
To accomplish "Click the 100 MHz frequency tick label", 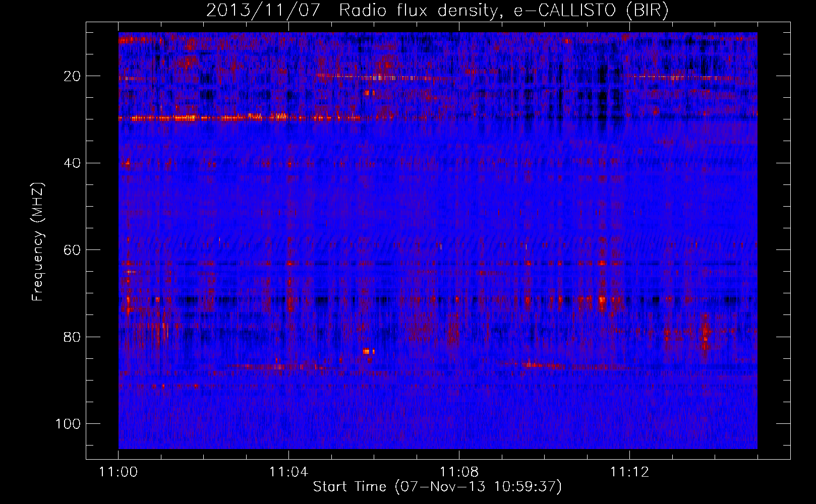I will point(68,423).
